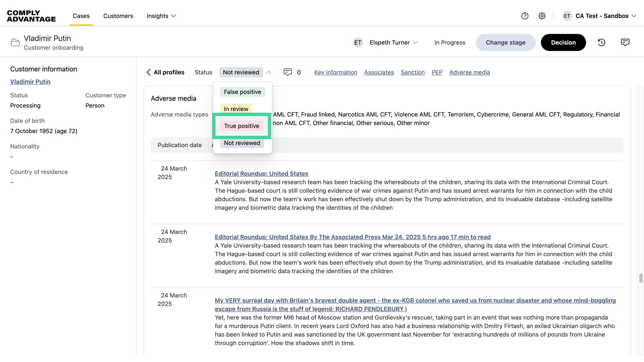This screenshot has width=644, height=362.
Task: Select True positive status option
Action: click(241, 126)
